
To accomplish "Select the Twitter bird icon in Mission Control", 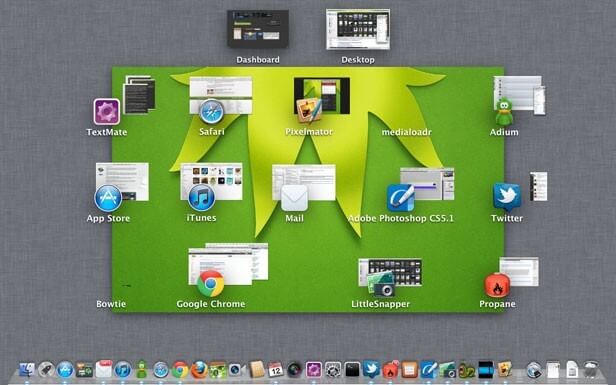I will click(x=507, y=197).
